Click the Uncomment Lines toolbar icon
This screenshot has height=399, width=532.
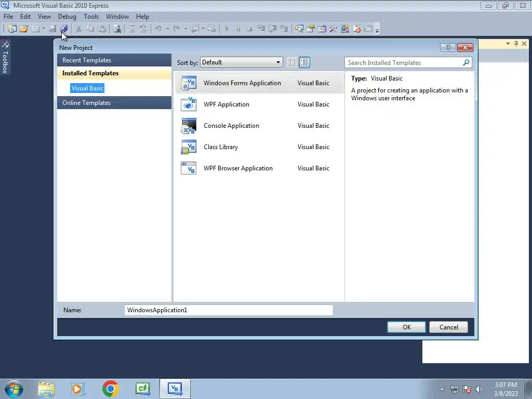click(143, 29)
